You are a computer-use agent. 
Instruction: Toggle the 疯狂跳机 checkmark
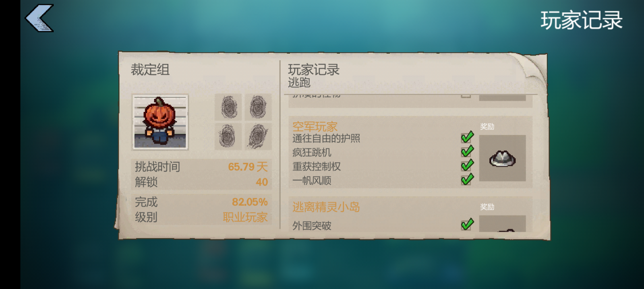(x=467, y=152)
